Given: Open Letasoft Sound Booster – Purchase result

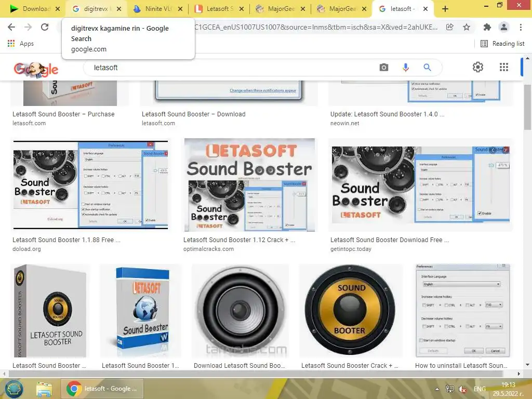Looking at the screenshot, I should pyautogui.click(x=63, y=114).
